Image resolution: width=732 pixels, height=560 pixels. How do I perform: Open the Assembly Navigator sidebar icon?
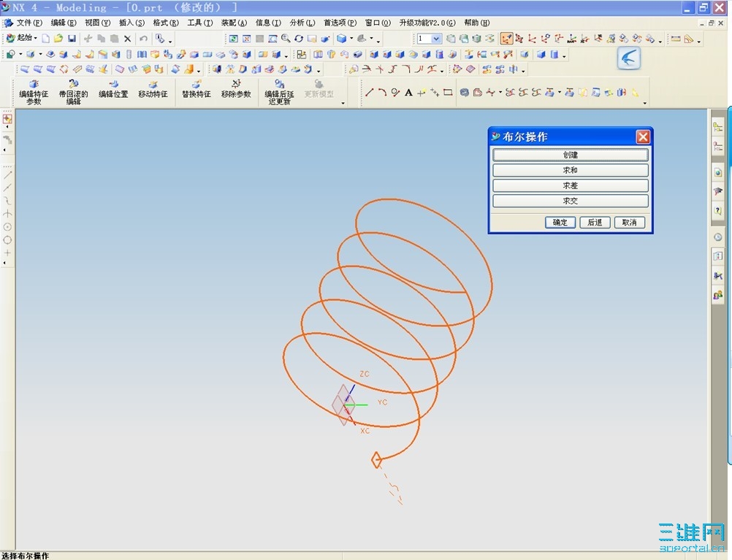pos(717,126)
